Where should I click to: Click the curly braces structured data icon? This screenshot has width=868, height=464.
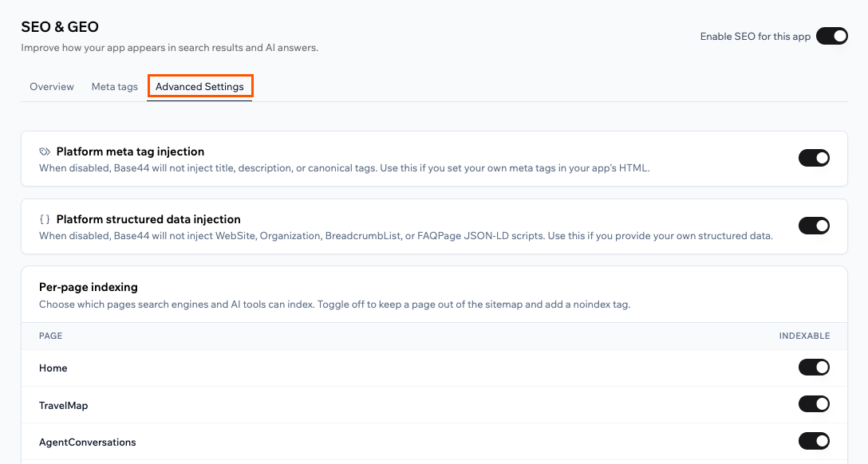click(x=45, y=219)
